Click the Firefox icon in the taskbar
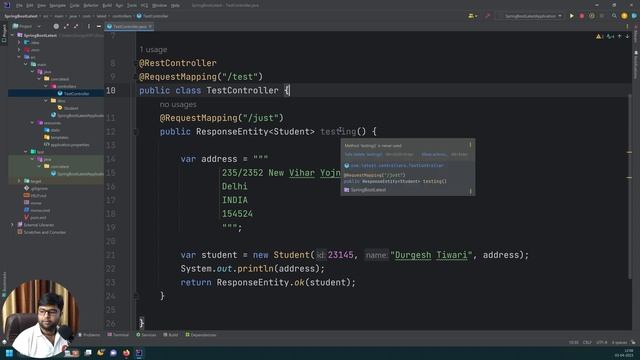Viewport: 640px width, 360px height. [126, 353]
